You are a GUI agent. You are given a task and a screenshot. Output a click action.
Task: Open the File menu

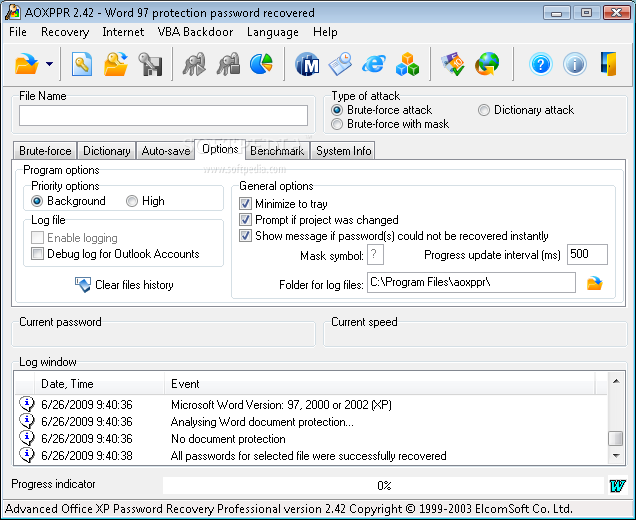click(x=18, y=32)
